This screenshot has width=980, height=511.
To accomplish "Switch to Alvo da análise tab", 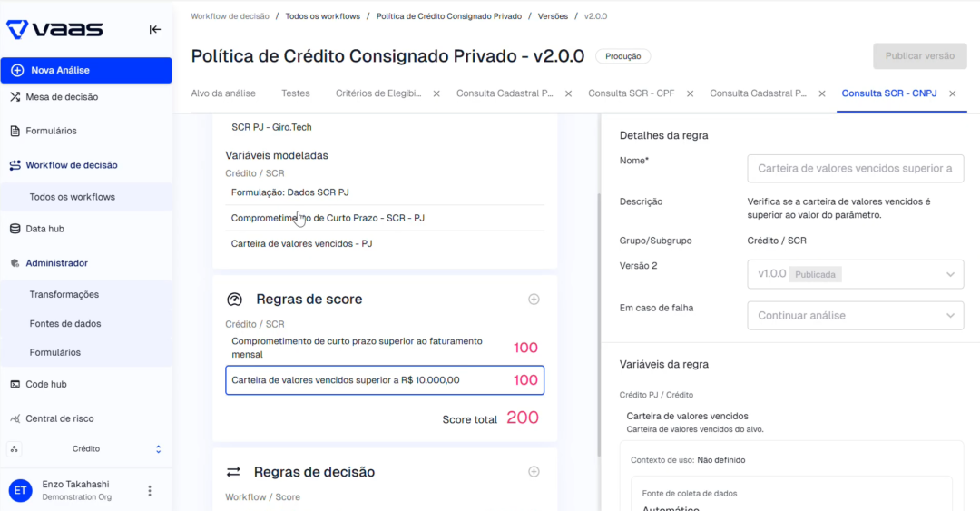I will click(x=223, y=93).
